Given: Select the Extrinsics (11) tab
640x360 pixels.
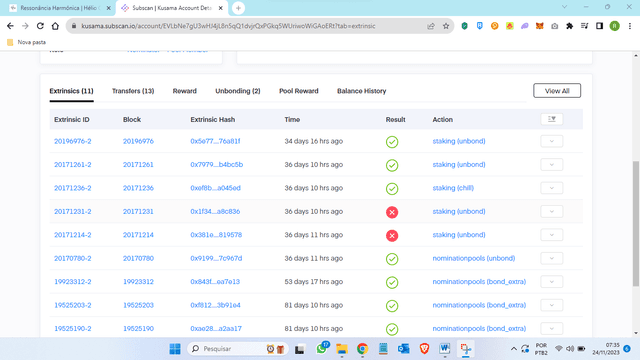Looking at the screenshot, I should pyautogui.click(x=71, y=91).
